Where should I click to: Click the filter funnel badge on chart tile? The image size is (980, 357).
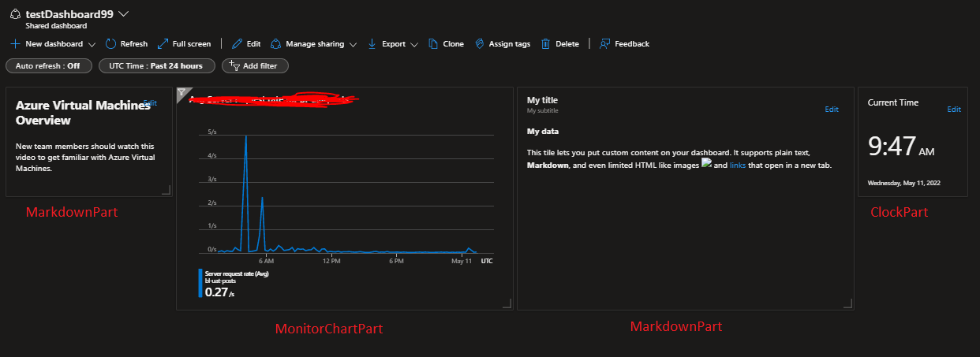[181, 92]
